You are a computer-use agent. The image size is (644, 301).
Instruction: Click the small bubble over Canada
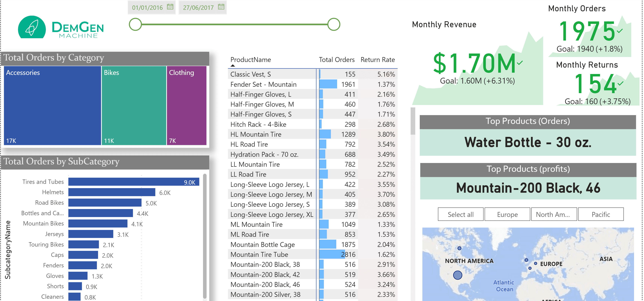pyautogui.click(x=459, y=248)
